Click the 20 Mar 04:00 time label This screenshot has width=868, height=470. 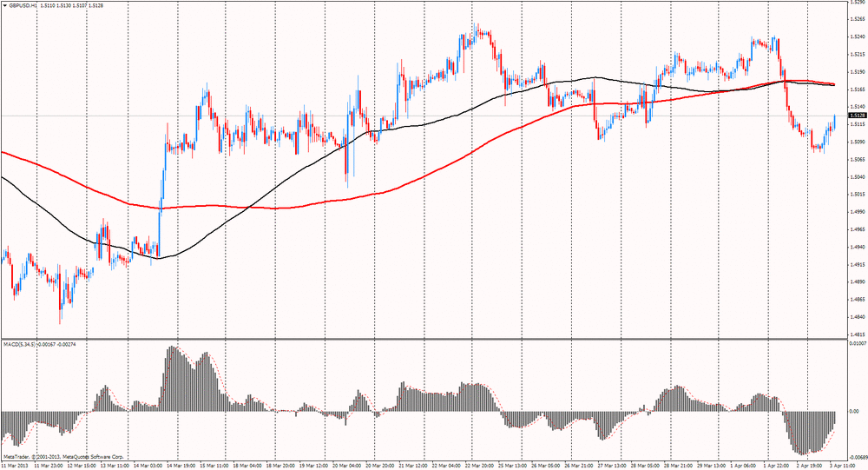coord(345,467)
